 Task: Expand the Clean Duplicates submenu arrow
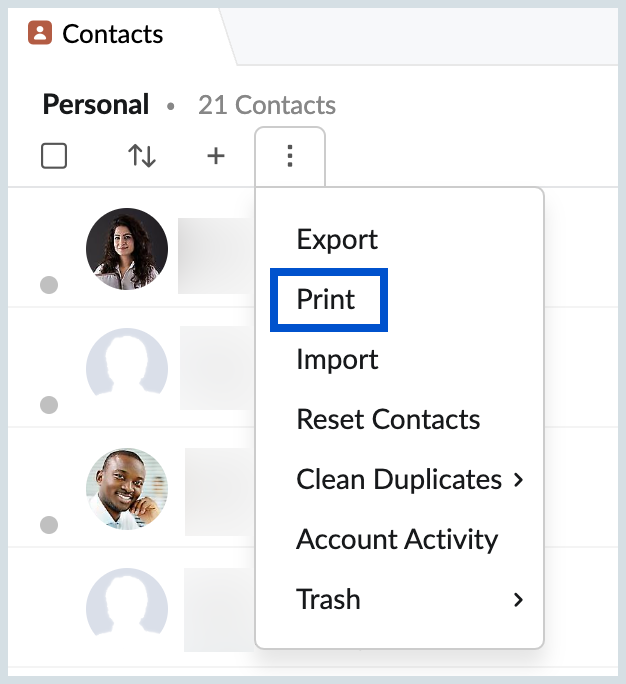(518, 480)
